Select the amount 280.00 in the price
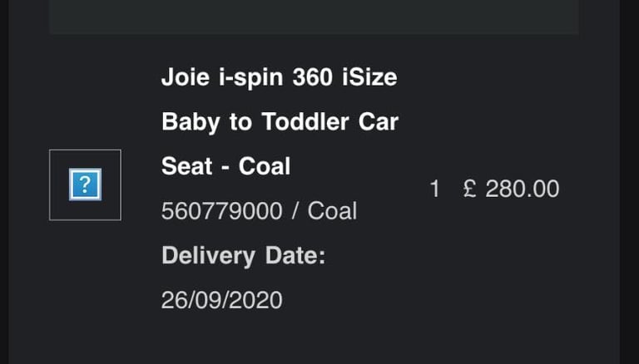This screenshot has width=639, height=364. pyautogui.click(x=523, y=189)
